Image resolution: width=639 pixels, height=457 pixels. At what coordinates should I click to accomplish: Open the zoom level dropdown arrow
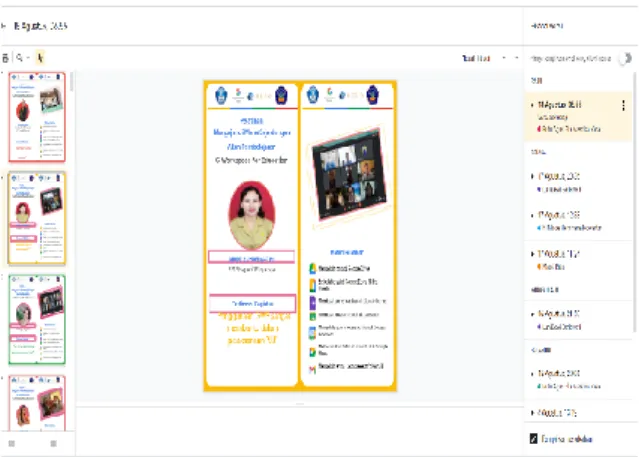click(x=28, y=58)
